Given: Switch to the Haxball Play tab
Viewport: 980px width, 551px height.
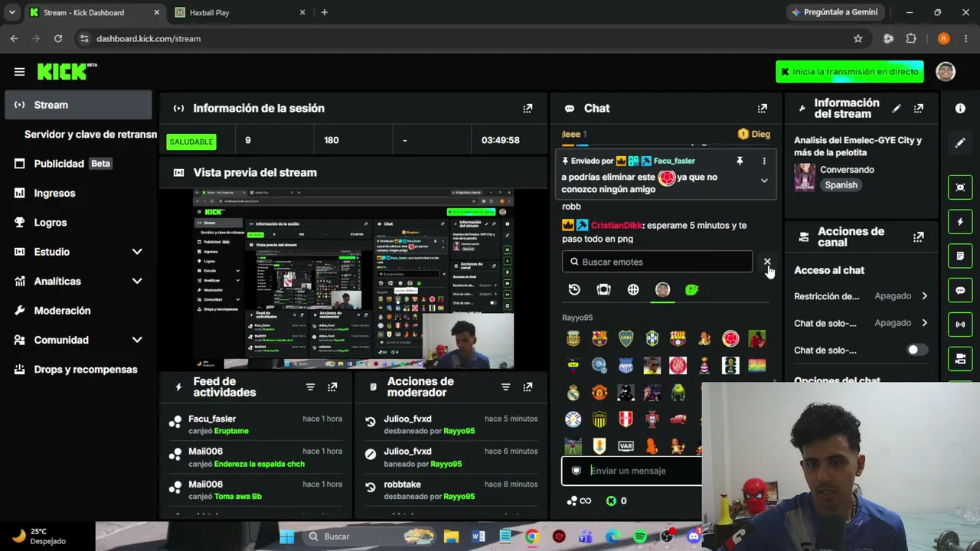Looking at the screenshot, I should point(239,12).
